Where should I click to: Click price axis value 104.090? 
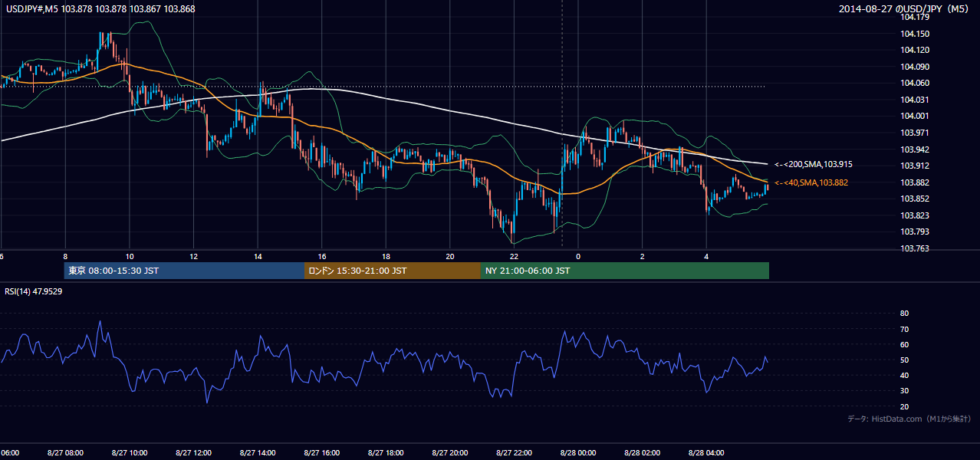(914, 67)
